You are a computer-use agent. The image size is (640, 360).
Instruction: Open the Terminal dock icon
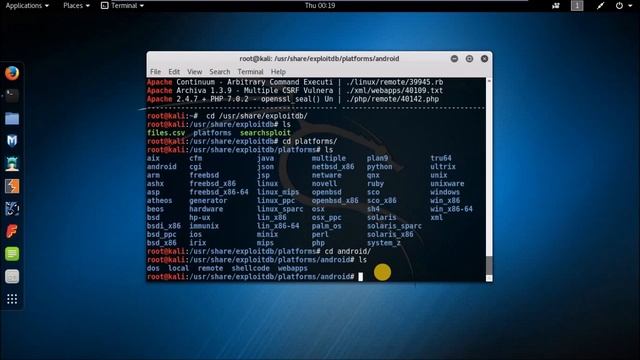pos(12,96)
